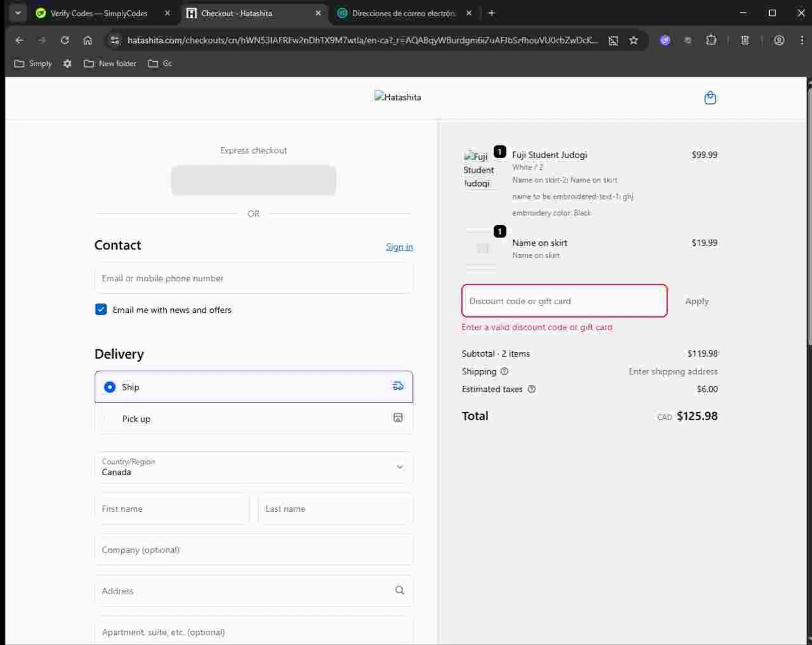This screenshot has height=645, width=812.
Task: Close the Checkout - Hatashita tab
Action: pyautogui.click(x=318, y=13)
